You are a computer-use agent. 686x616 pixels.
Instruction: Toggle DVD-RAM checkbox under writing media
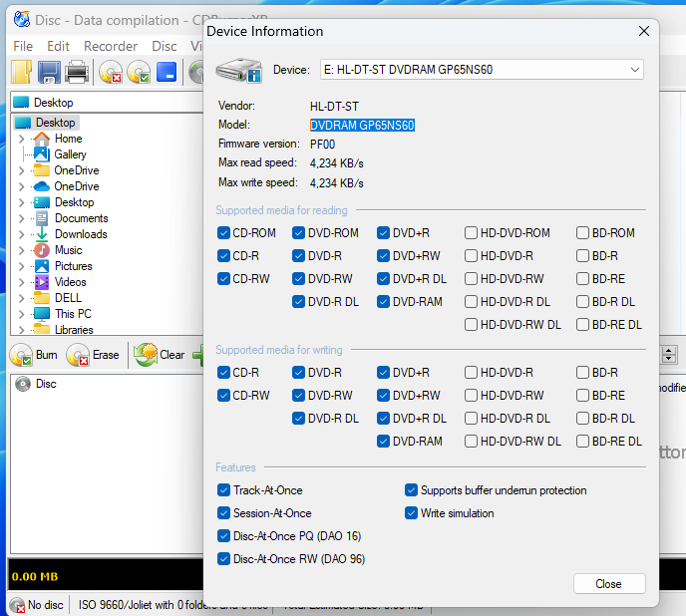point(383,441)
